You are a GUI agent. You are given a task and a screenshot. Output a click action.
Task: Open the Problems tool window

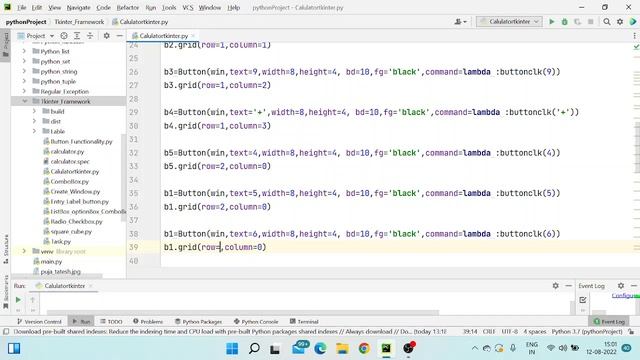pyautogui.click(x=148, y=322)
